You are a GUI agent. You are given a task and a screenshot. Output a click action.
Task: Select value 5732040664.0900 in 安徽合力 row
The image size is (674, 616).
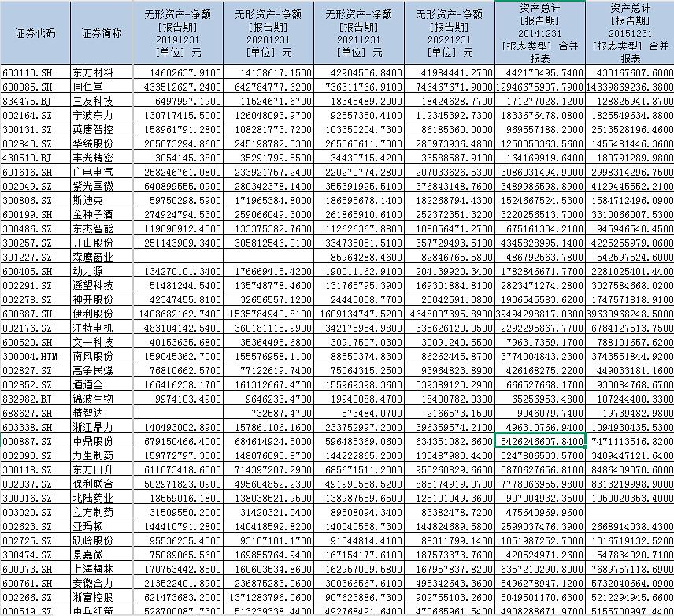[x=630, y=583]
